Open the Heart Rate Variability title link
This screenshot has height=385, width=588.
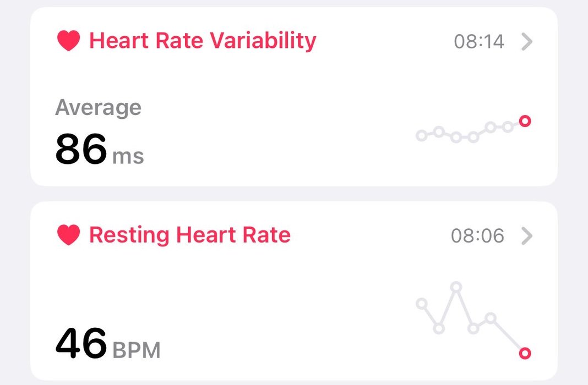point(203,41)
